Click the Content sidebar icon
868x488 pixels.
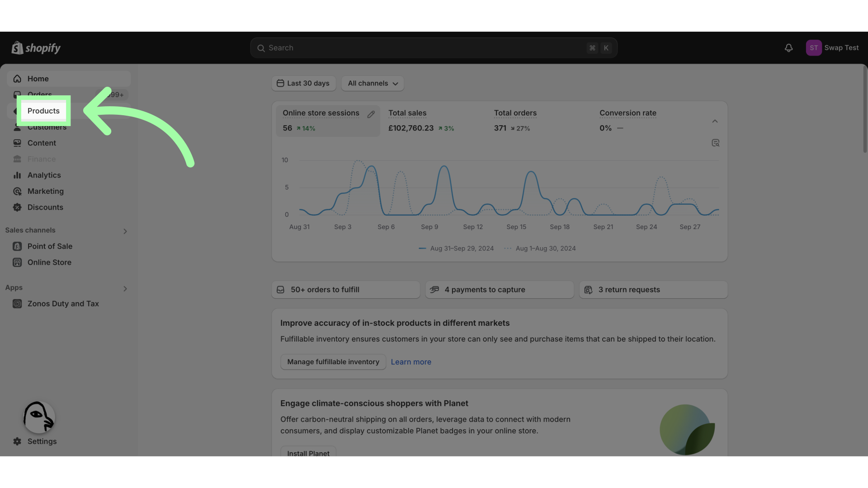tap(17, 143)
